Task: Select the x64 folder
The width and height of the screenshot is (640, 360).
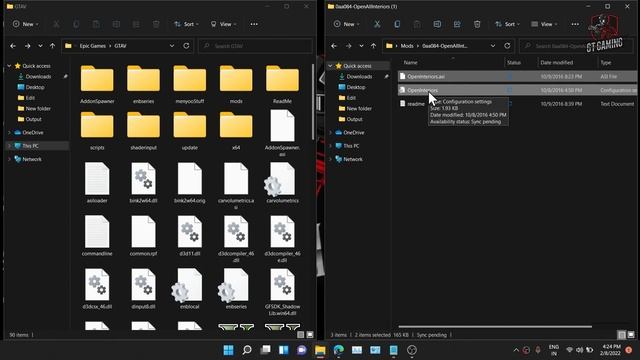Action: point(236,131)
